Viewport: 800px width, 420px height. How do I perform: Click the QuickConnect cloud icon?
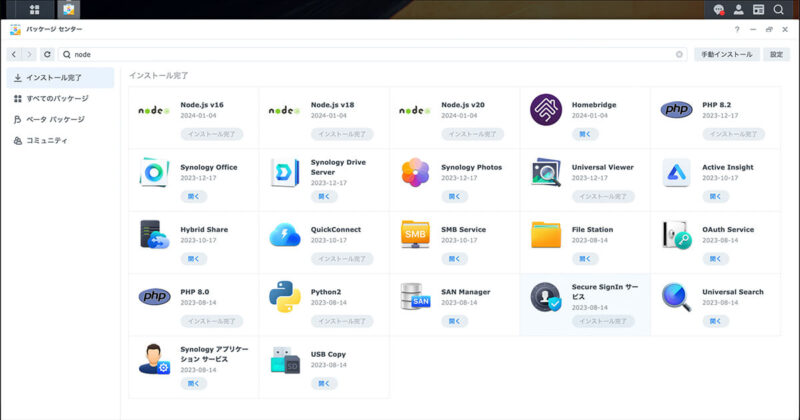(x=284, y=235)
